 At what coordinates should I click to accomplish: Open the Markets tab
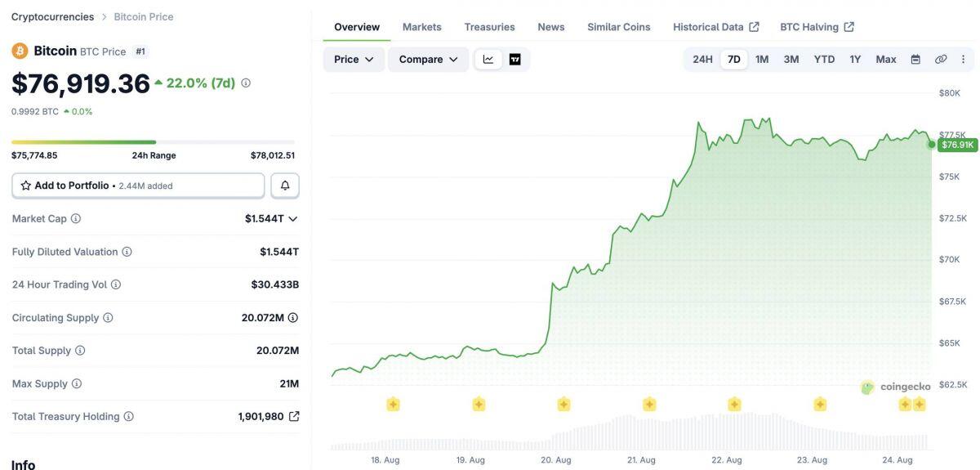[422, 27]
